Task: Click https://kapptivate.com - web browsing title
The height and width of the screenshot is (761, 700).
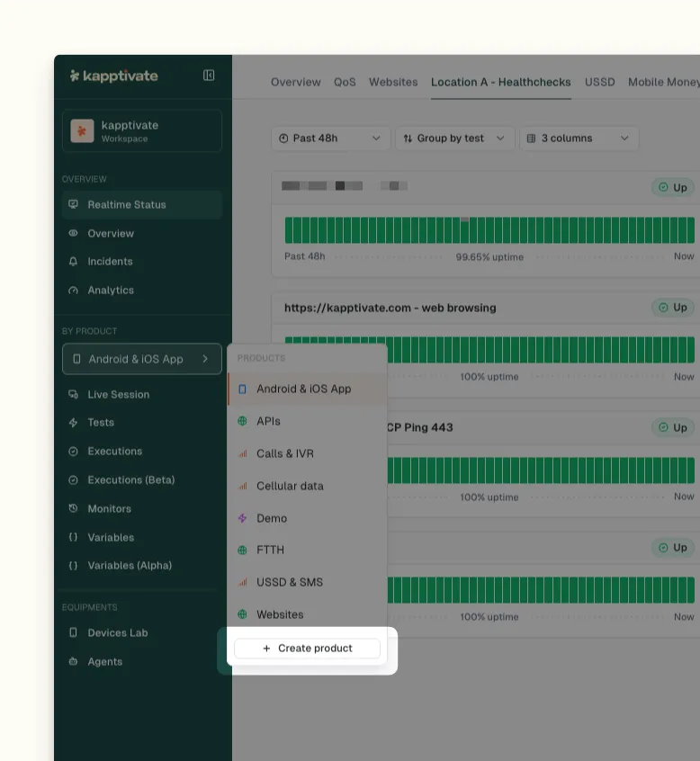Action: 390,308
